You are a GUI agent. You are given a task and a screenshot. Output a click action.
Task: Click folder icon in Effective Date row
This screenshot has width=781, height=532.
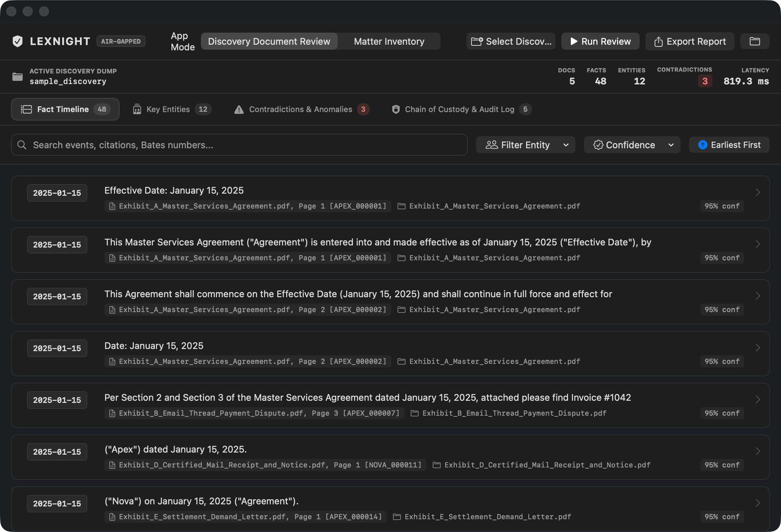(402, 206)
